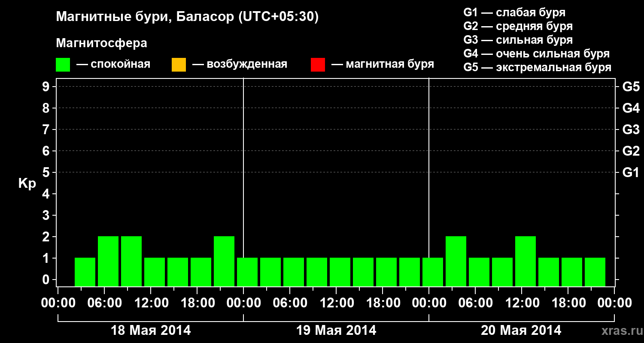Click the Kp 2 bar in late evening 18 May
The image size is (644, 343).
coord(224,261)
